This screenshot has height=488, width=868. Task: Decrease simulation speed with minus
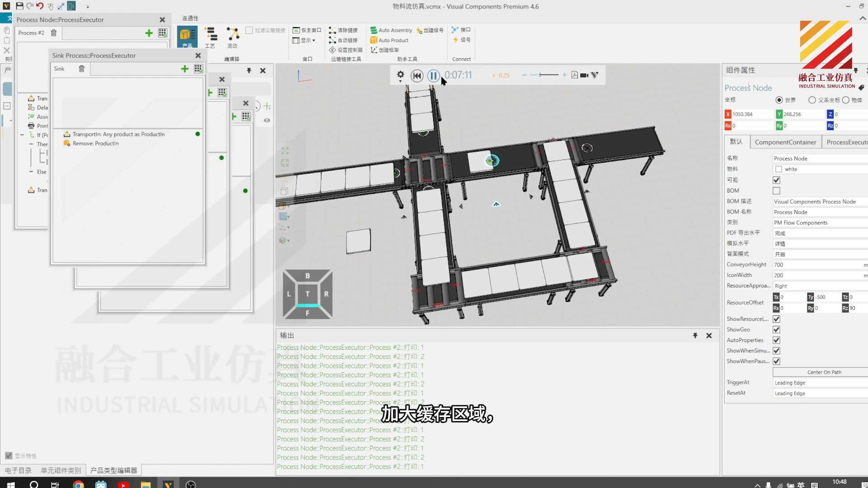[524, 75]
